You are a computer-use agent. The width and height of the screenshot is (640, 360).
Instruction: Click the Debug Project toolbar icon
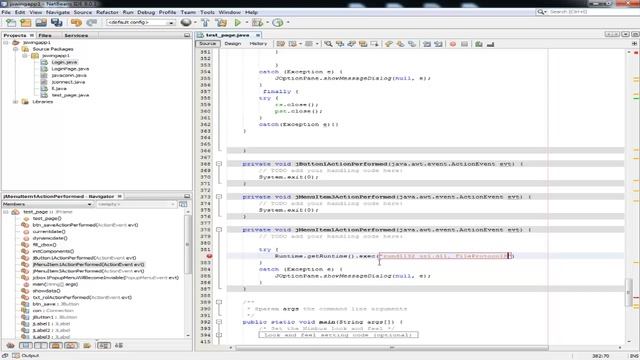coord(257,23)
